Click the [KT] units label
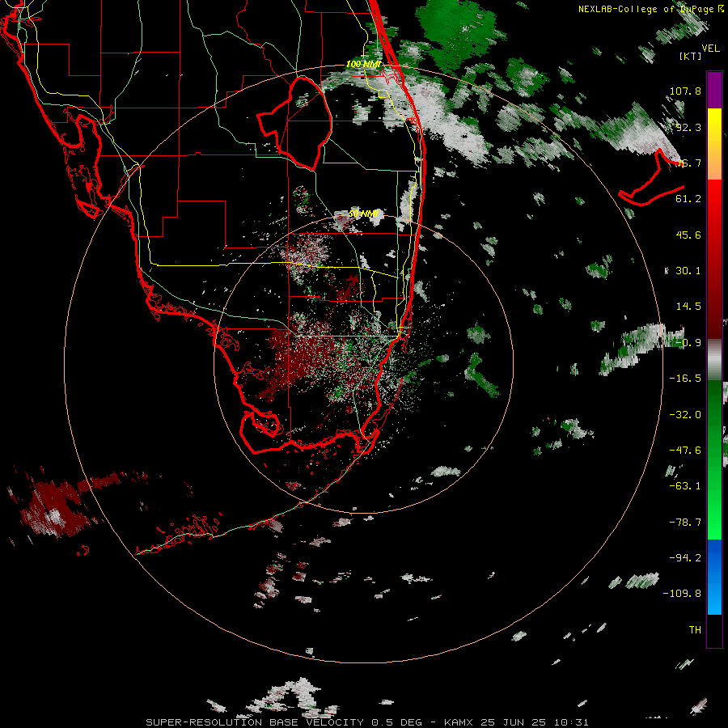This screenshot has width=728, height=728. pos(691,56)
